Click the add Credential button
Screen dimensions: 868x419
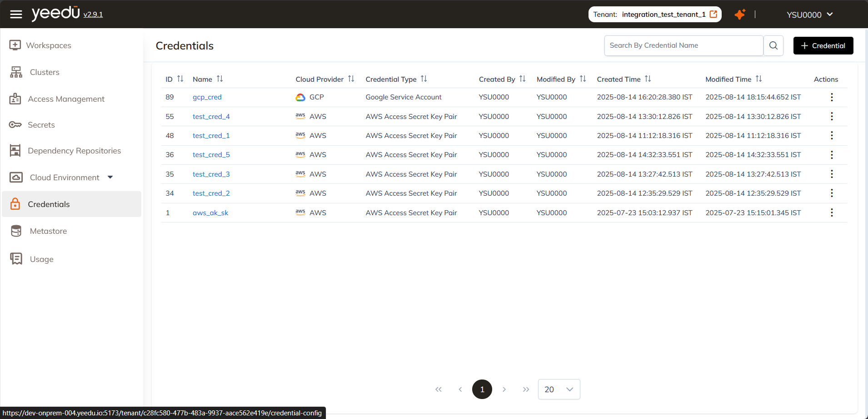[823, 45]
